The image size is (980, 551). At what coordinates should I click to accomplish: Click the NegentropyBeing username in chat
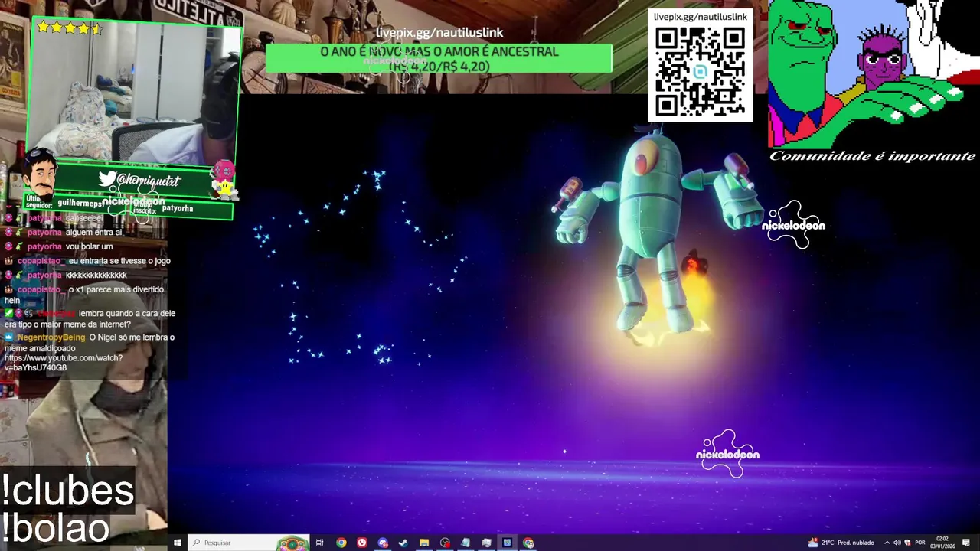51,337
